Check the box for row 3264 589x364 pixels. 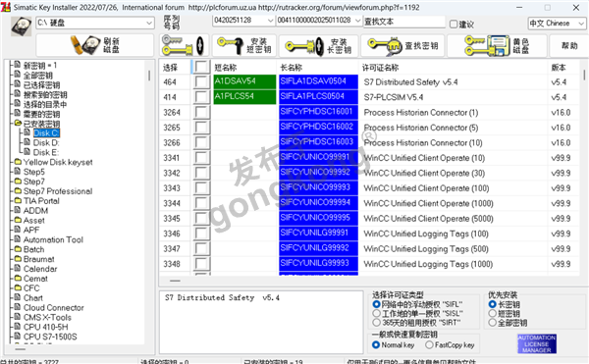(x=201, y=112)
